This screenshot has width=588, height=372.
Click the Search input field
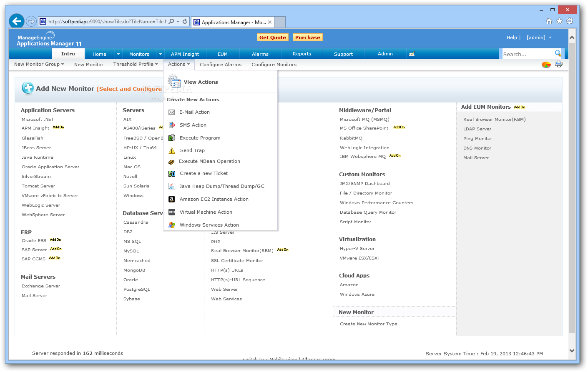coord(528,54)
